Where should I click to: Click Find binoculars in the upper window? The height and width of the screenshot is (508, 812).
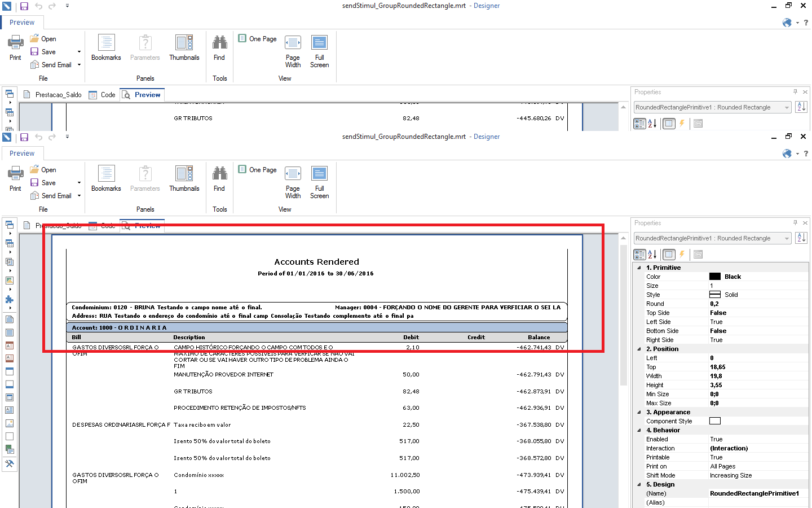coord(219,42)
